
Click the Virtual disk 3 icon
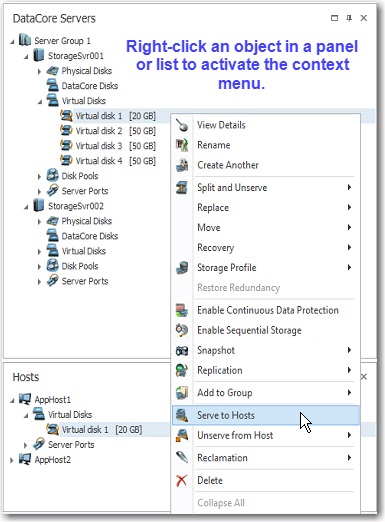click(66, 146)
